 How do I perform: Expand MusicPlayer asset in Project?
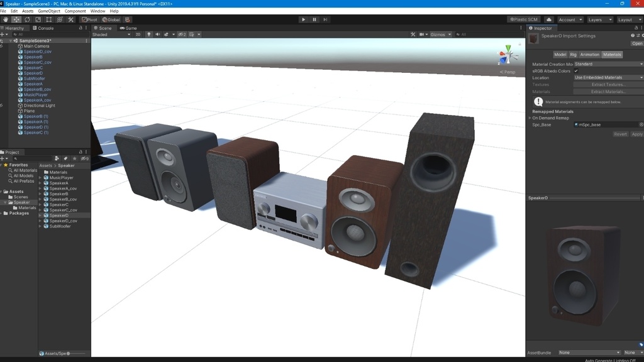[x=41, y=178]
